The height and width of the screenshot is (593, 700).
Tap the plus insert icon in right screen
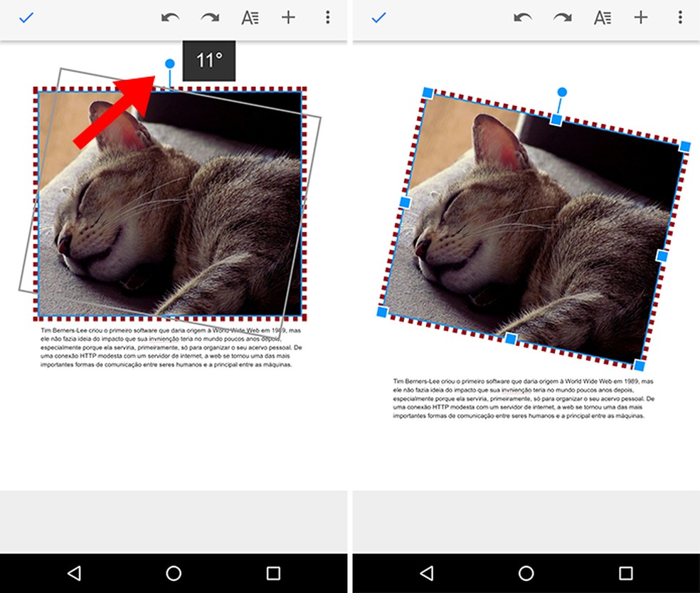point(641,17)
